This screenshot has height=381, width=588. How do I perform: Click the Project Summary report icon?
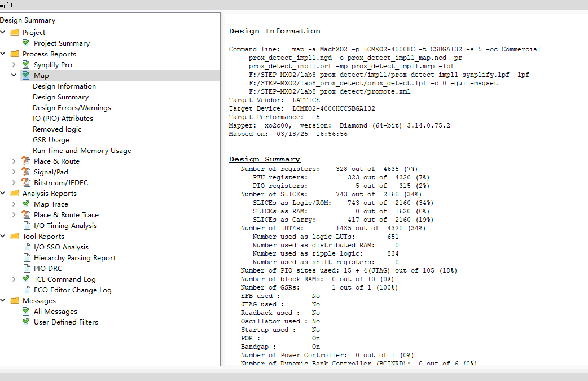(x=26, y=43)
